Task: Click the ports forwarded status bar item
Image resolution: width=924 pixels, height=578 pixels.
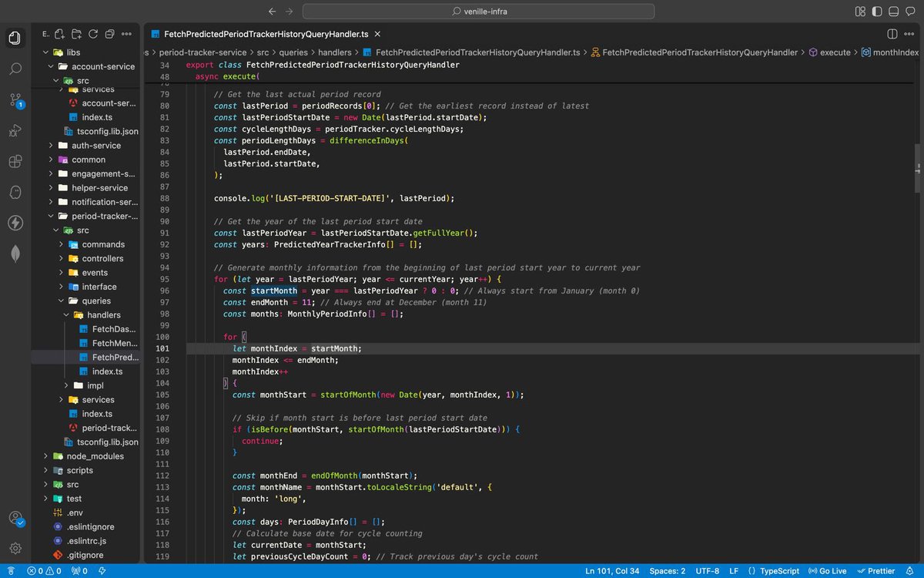Action: coord(79,571)
